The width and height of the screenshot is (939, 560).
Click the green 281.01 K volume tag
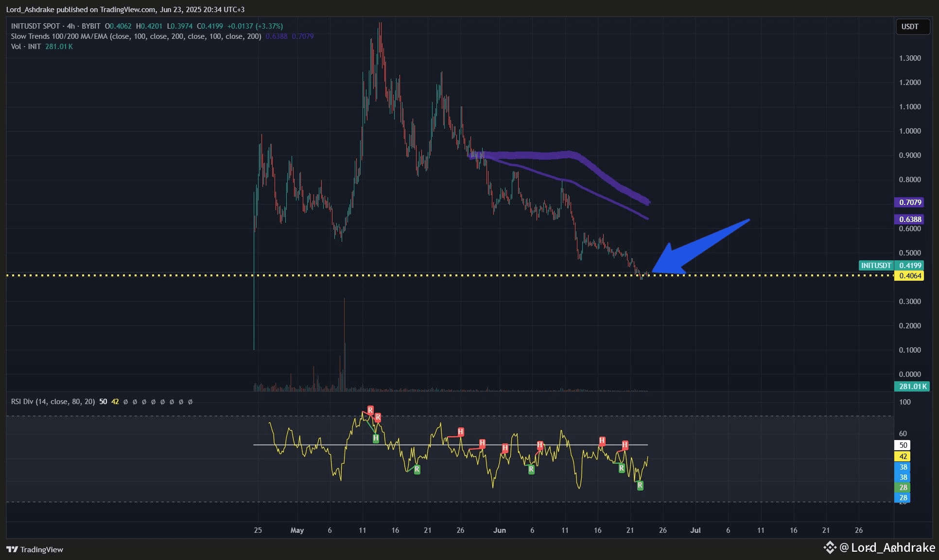[912, 387]
